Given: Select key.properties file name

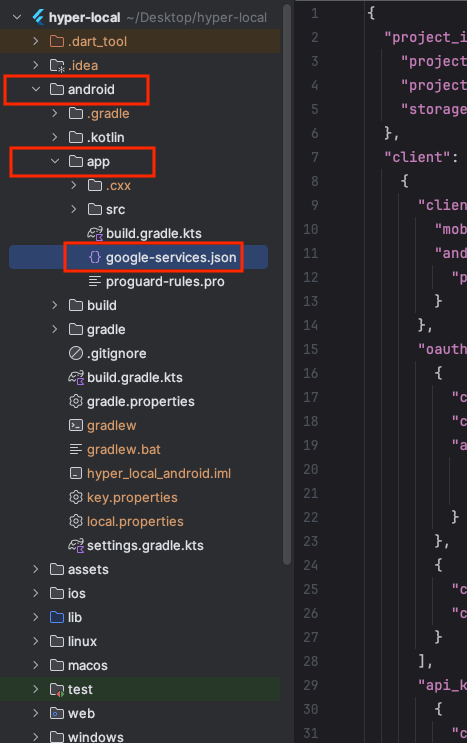Looking at the screenshot, I should (x=132, y=498).
